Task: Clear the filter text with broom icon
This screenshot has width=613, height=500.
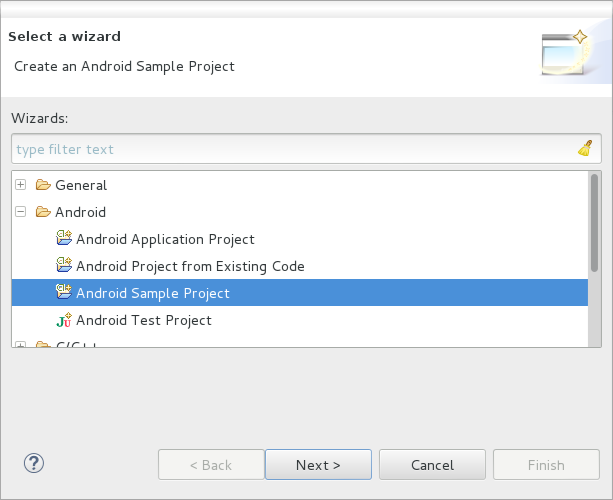Action: 585,149
